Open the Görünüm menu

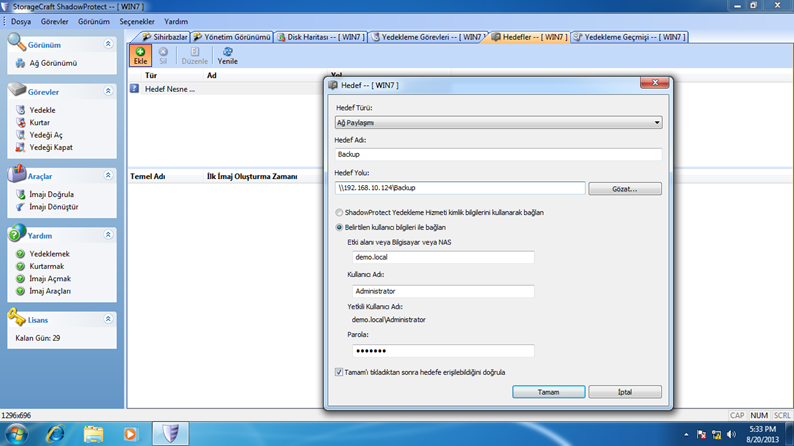coord(94,22)
